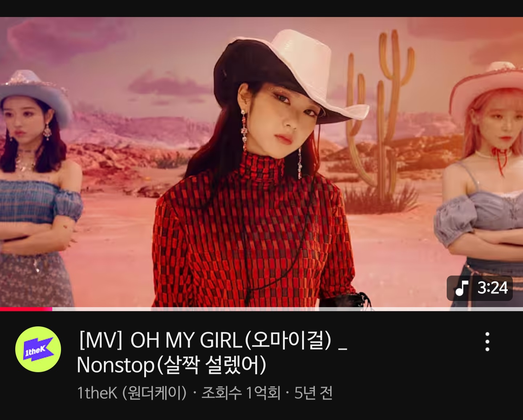This screenshot has width=523, height=420.
Task: Click the 1theK logo text inside avatar
Action: tap(35, 350)
